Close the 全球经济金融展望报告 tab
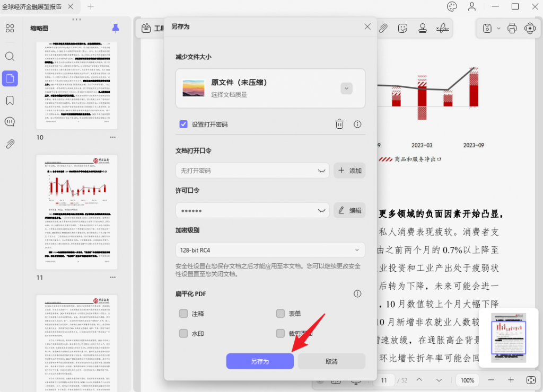The image size is (543, 392). coord(71,6)
